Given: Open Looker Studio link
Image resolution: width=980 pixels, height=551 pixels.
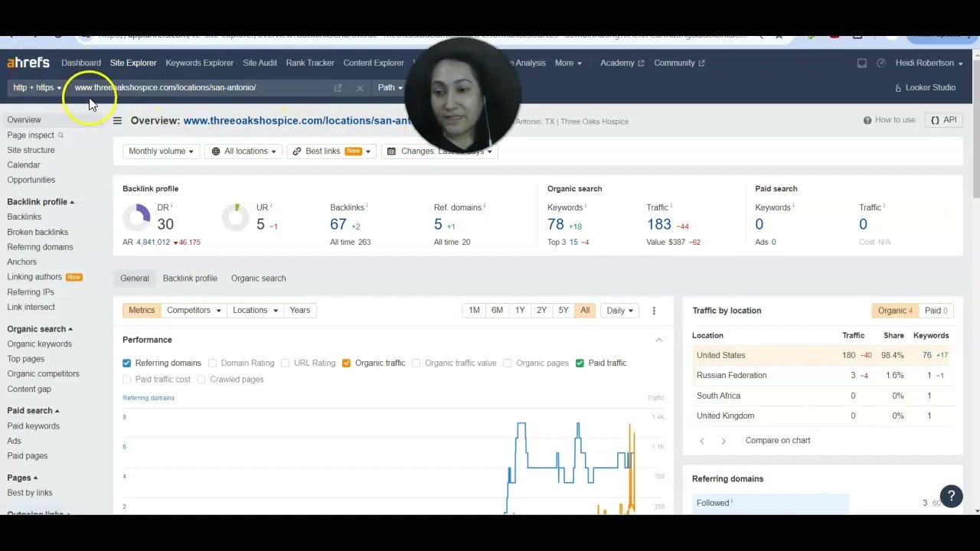Looking at the screenshot, I should 925,87.
